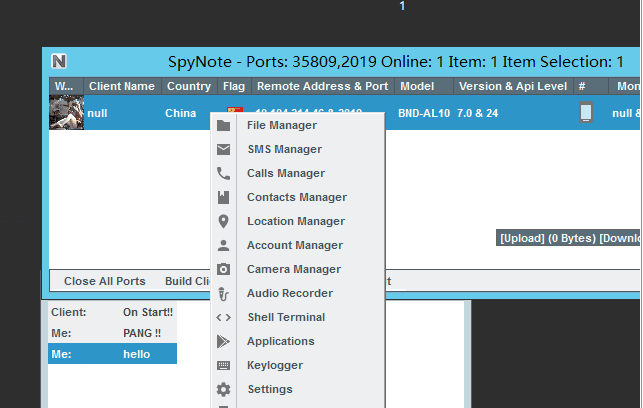Click the Location Manager pin icon

coord(223,221)
